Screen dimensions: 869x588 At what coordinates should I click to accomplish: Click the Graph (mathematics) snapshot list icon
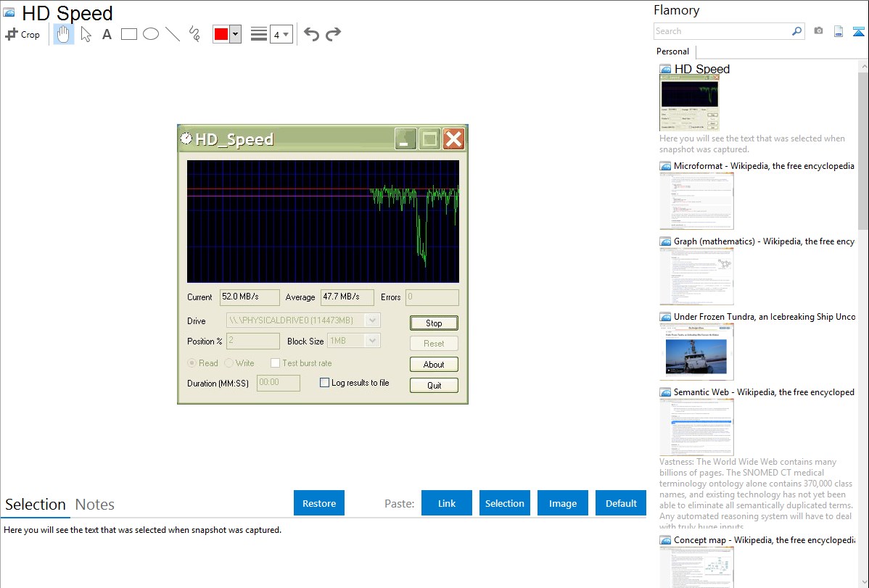tap(666, 241)
